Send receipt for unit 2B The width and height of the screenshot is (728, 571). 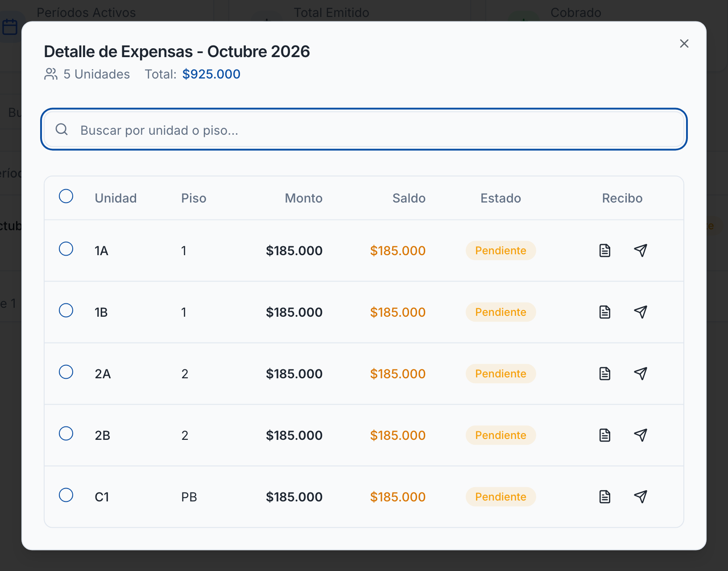pos(641,435)
